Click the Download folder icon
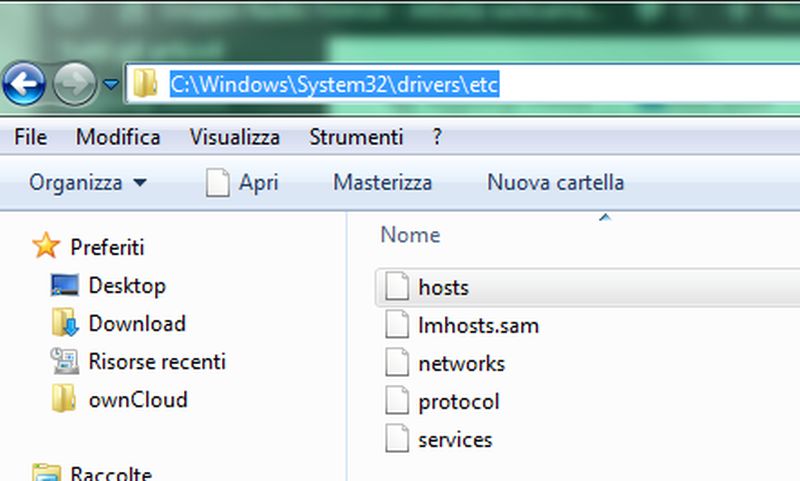The height and width of the screenshot is (481, 800). [65, 322]
